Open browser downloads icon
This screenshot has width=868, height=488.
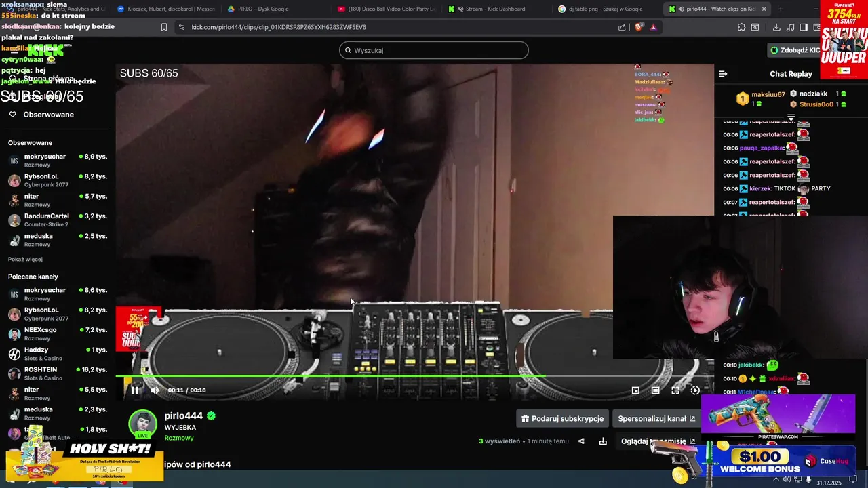776,27
